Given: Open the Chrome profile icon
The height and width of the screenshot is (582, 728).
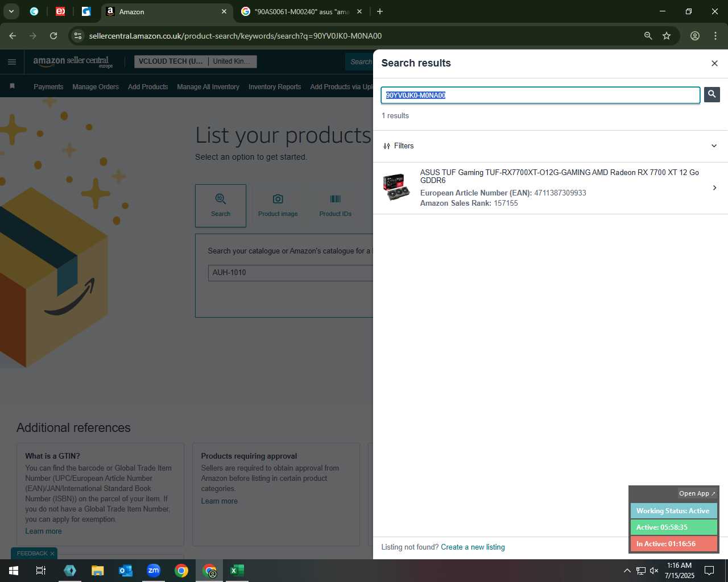Looking at the screenshot, I should point(695,36).
